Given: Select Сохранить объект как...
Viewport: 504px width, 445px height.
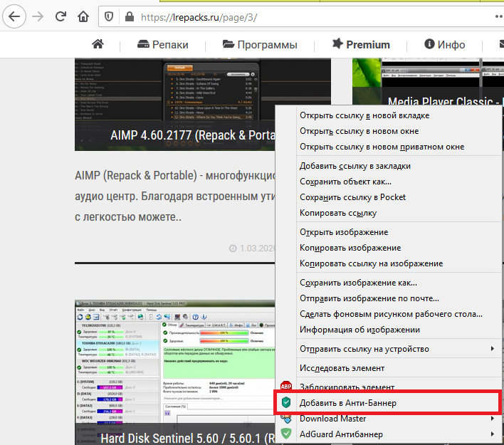Looking at the screenshot, I should coord(398,182).
